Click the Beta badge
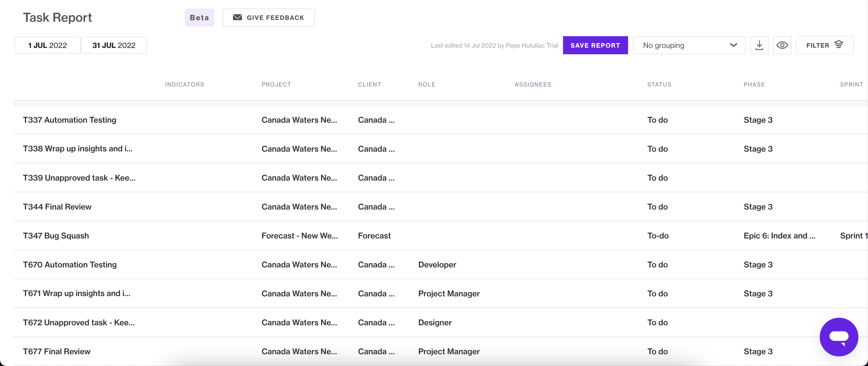The width and height of the screenshot is (868, 366). coord(200,17)
